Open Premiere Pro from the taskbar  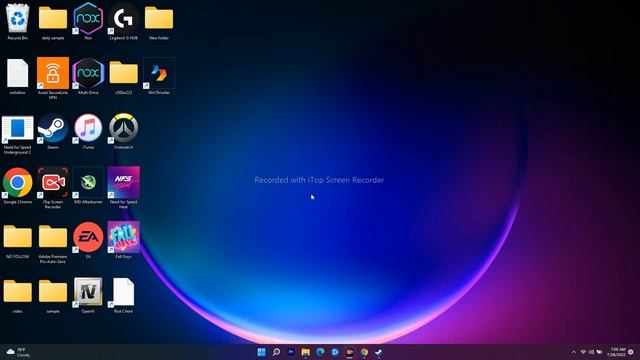click(x=291, y=352)
